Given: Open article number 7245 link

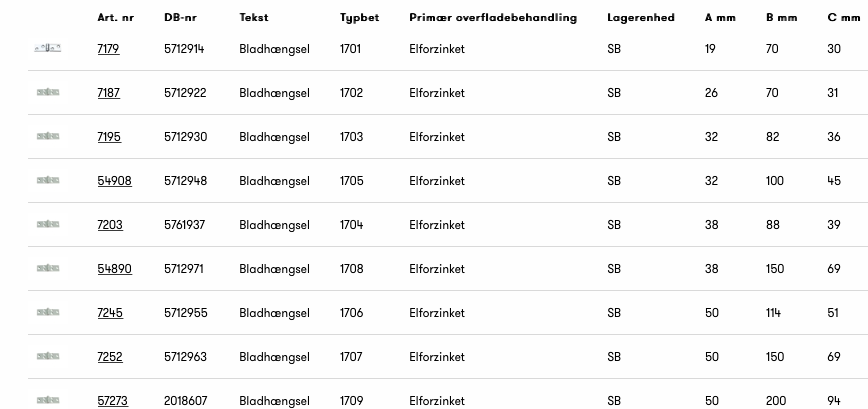Looking at the screenshot, I should [110, 313].
